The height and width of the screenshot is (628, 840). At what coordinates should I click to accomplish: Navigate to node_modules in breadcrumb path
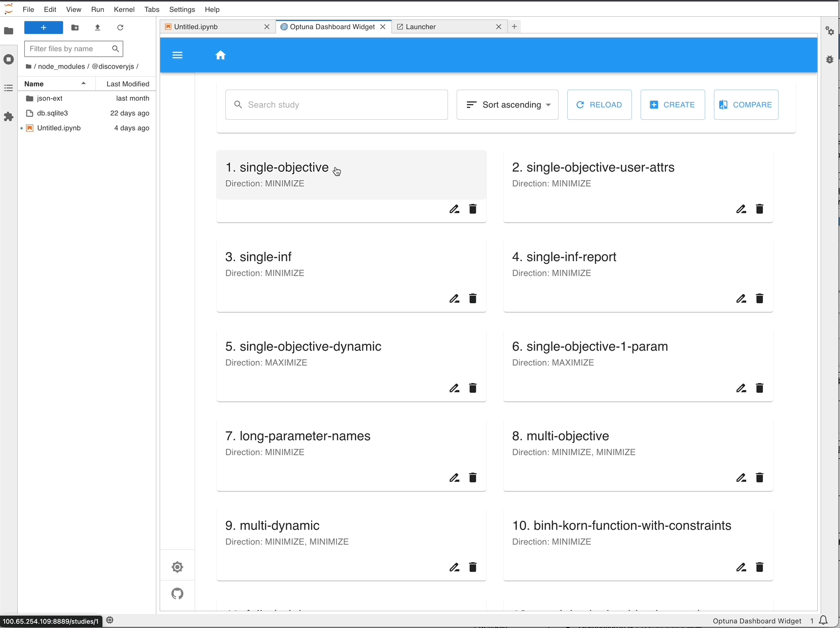61,66
